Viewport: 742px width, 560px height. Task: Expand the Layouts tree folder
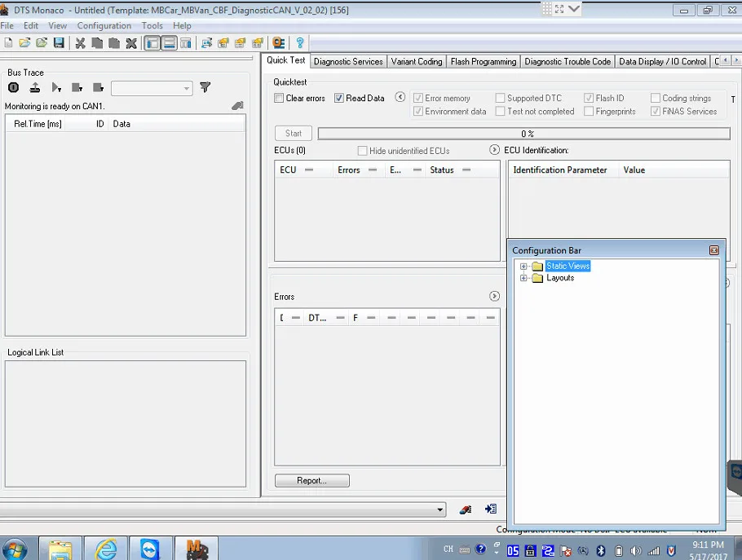523,278
